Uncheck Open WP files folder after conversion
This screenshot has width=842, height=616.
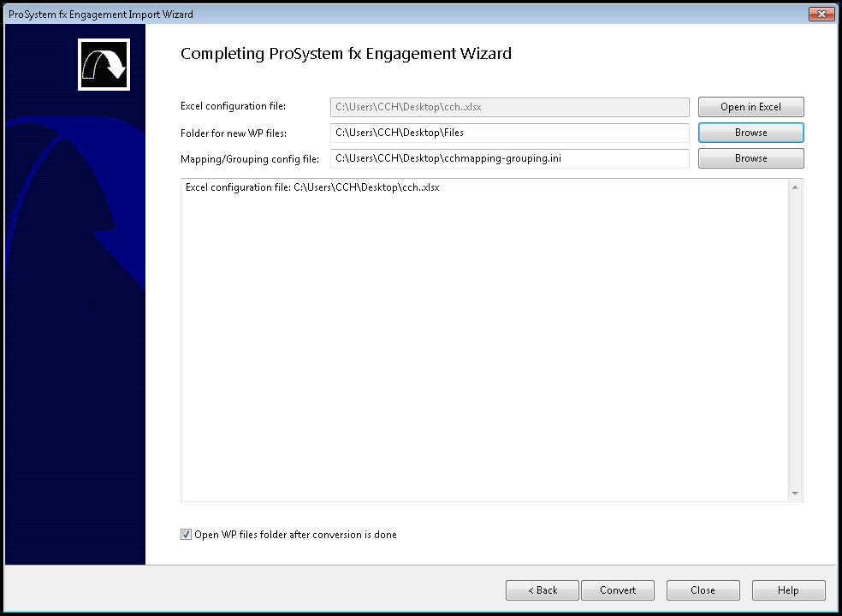[x=186, y=535]
